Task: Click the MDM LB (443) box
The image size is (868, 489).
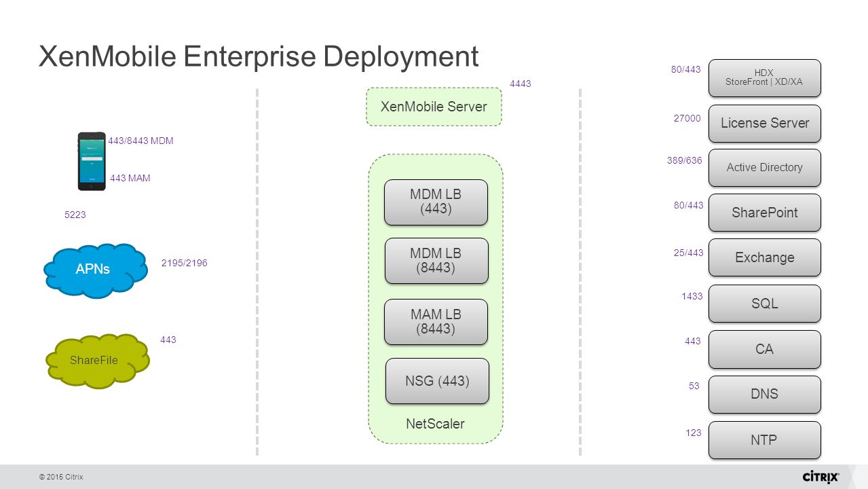Action: (436, 202)
